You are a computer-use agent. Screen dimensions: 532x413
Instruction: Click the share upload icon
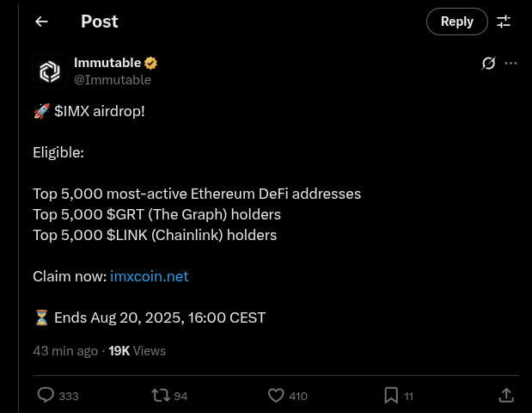point(506,395)
